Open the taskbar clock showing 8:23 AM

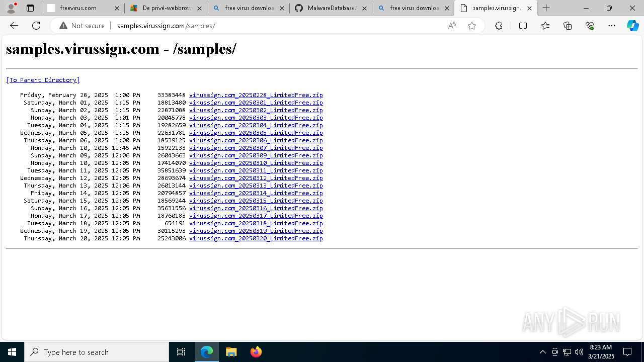(x=601, y=352)
